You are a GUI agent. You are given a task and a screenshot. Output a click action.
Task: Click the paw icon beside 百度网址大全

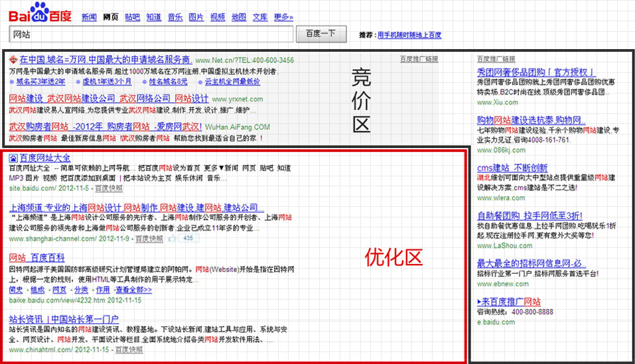[13, 158]
